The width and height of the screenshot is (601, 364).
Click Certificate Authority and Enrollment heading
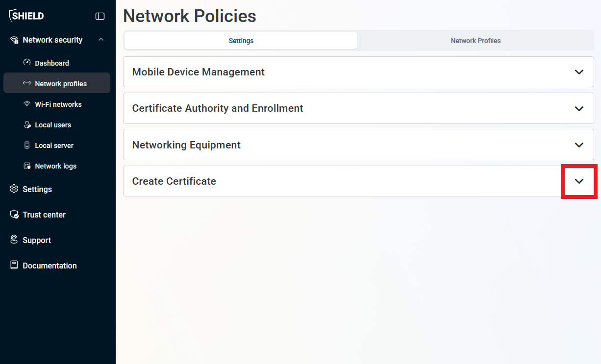click(x=218, y=108)
